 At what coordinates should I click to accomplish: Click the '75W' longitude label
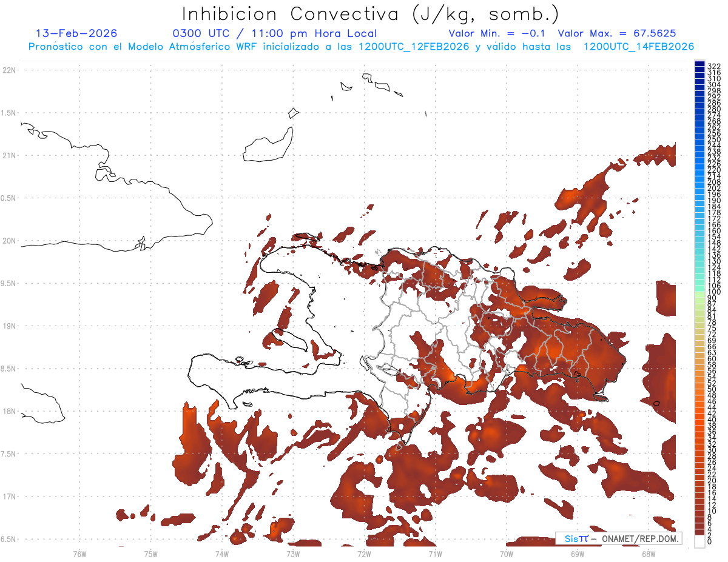[x=151, y=554]
